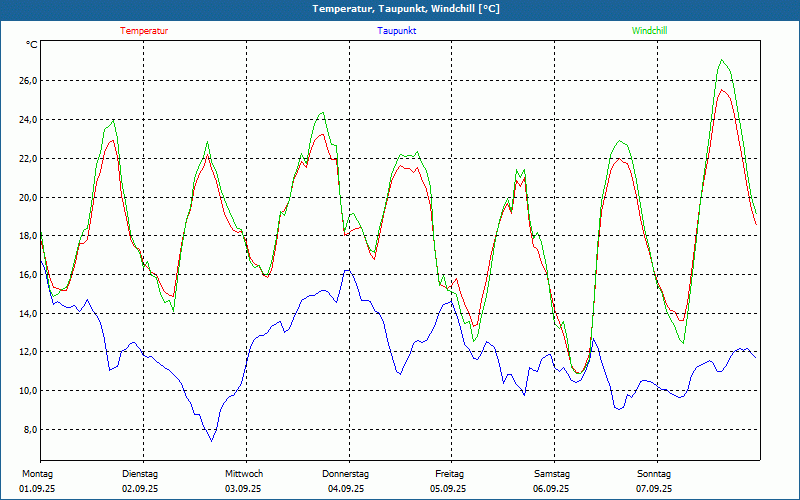Select the Sonntag day label
This screenshot has width=800, height=500.
pyautogui.click(x=654, y=474)
